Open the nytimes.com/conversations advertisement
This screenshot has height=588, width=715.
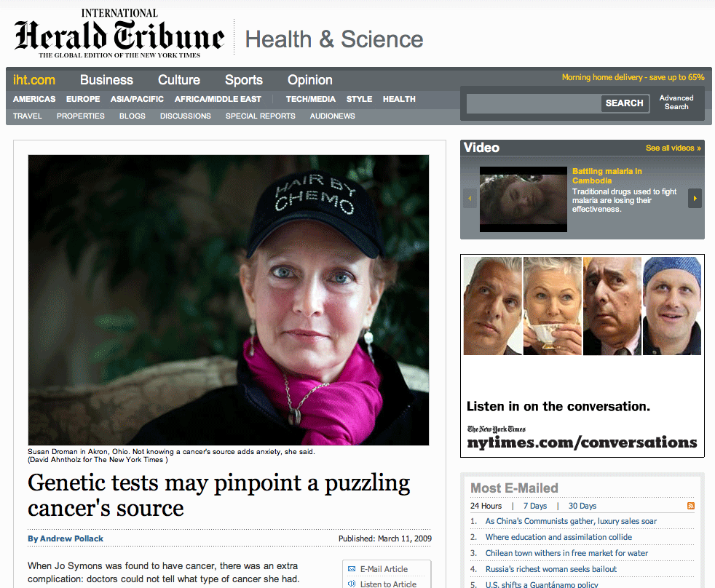pos(582,356)
